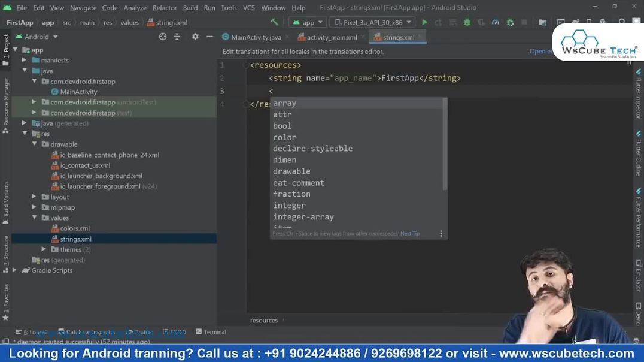This screenshot has height=362, width=644.
Task: Select opened file with the locate icon
Action: pos(162,36)
